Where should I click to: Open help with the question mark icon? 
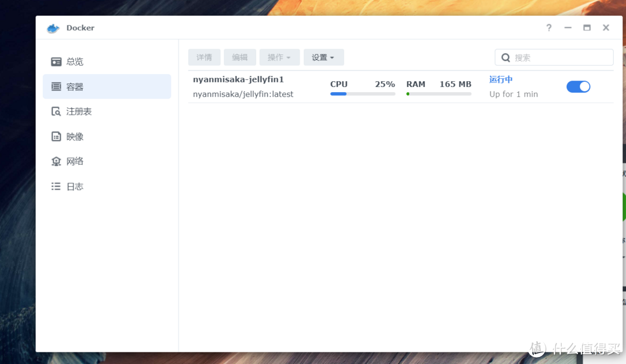[x=549, y=28]
